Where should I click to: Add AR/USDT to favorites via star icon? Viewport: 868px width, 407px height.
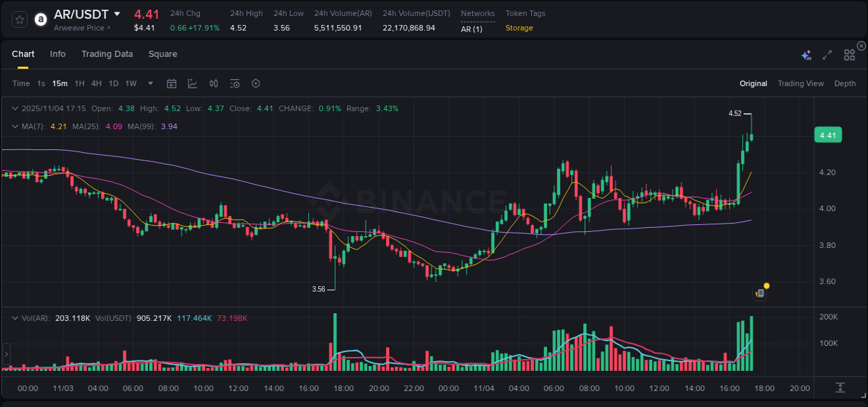19,19
